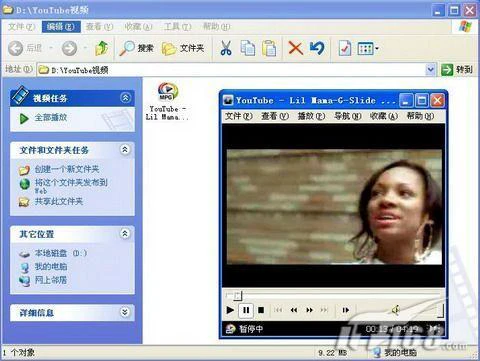
Task: Open the address bar dropdown arrow
Action: coord(430,69)
